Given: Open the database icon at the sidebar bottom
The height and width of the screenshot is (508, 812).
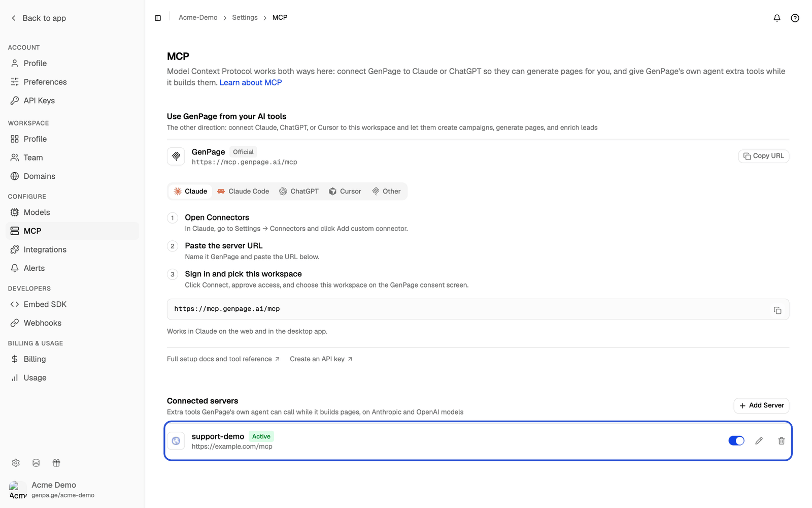Looking at the screenshot, I should (36, 463).
